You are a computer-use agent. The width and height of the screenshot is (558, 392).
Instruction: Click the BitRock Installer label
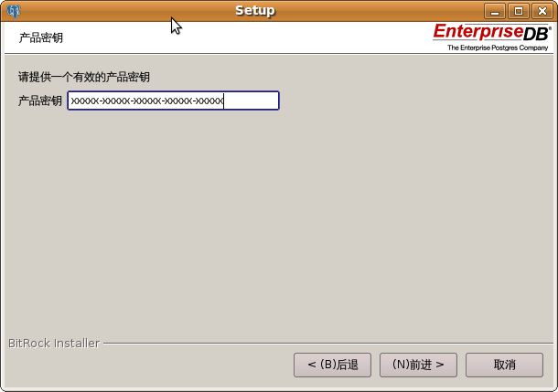[x=54, y=344]
